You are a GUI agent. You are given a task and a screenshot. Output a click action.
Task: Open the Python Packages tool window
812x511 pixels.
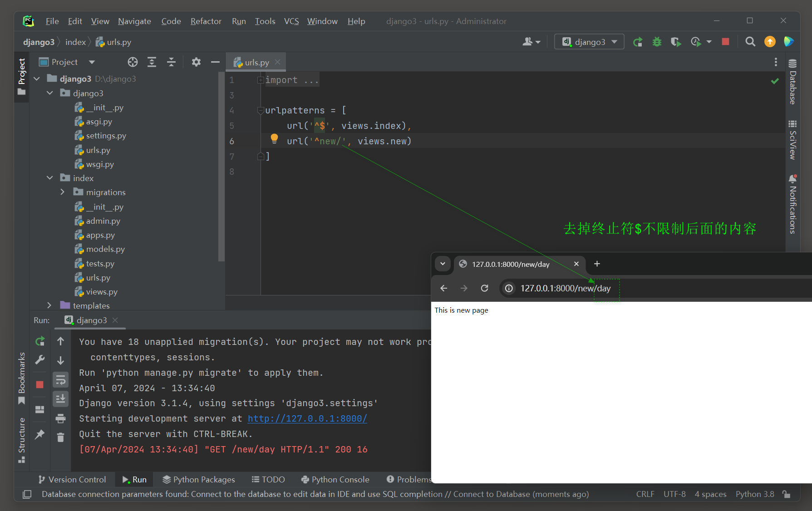199,480
